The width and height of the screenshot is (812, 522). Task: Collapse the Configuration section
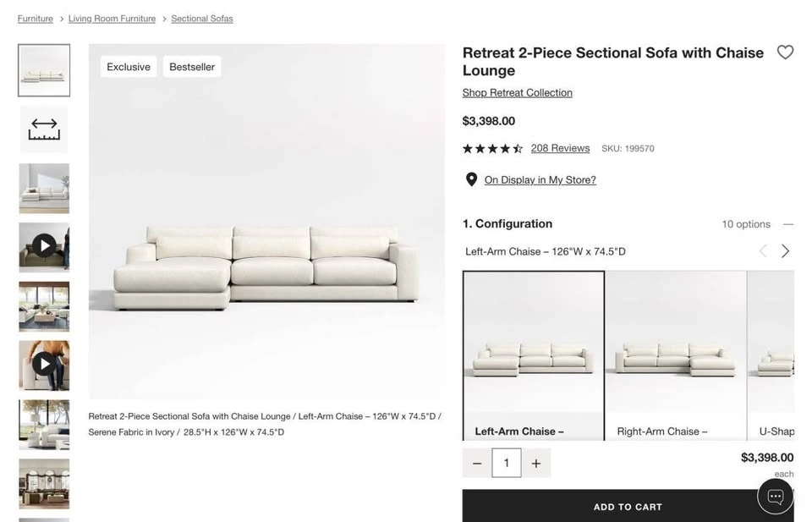point(788,224)
